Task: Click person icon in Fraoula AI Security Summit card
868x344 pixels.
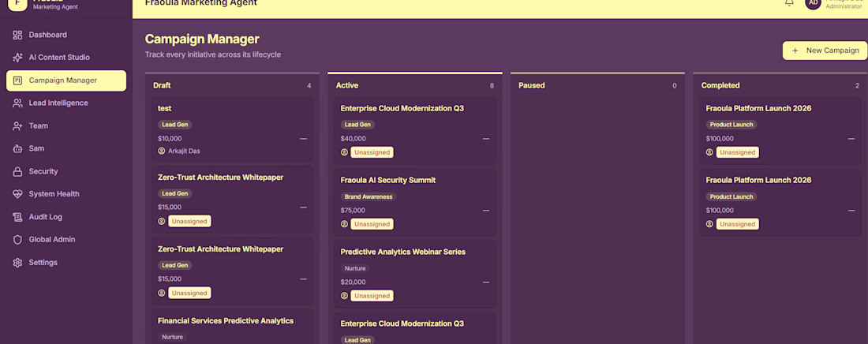Action: coord(344,224)
